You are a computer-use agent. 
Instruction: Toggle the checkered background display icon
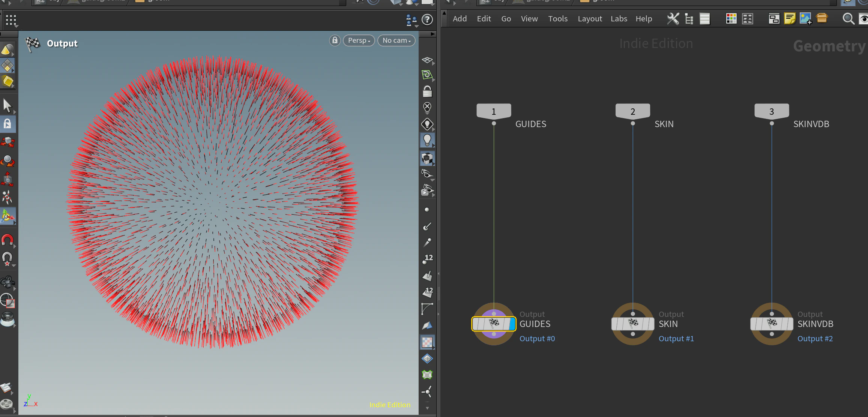pos(427,342)
